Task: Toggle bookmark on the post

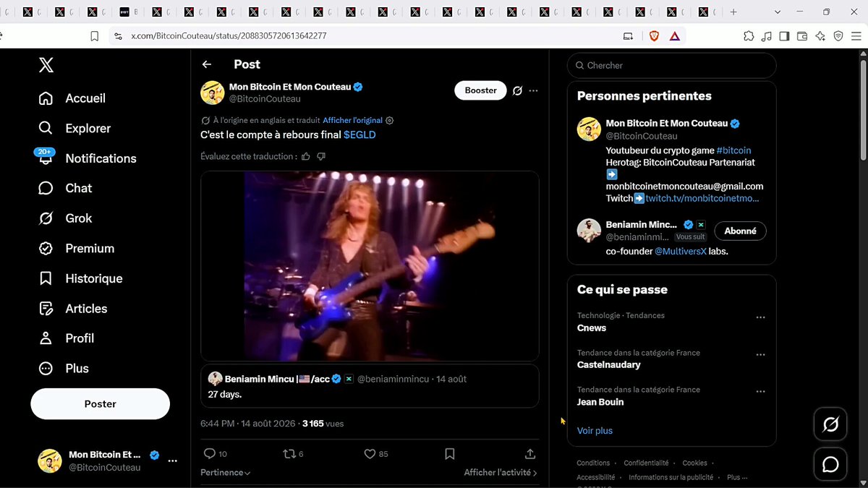Action: [x=450, y=453]
